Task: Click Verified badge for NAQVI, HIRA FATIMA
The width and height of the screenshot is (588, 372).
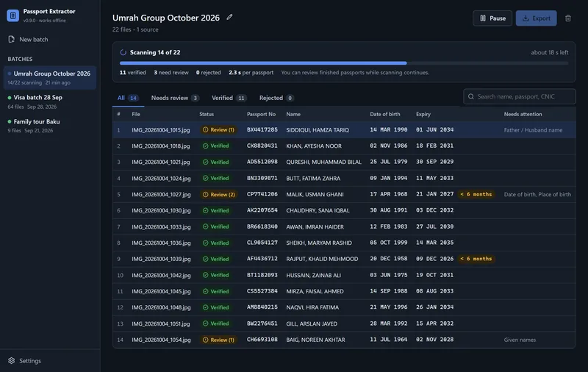Action: pyautogui.click(x=215, y=307)
